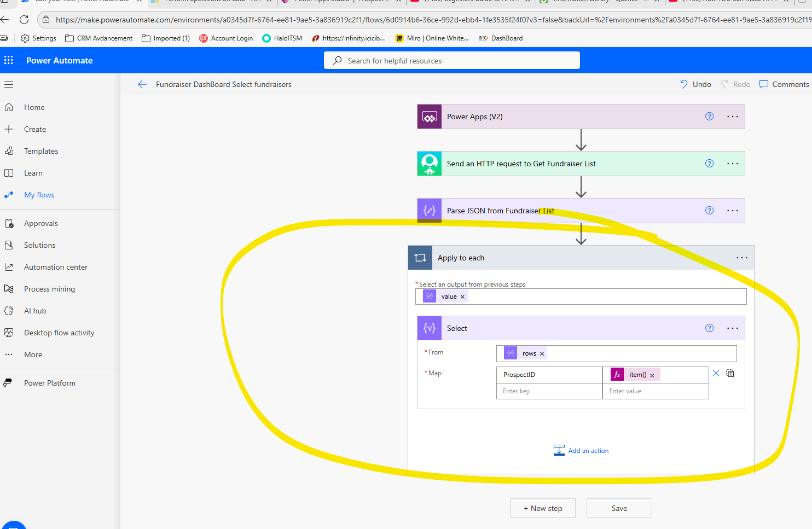812x529 pixels.
Task: Click the Power Automate title
Action: [x=60, y=61]
